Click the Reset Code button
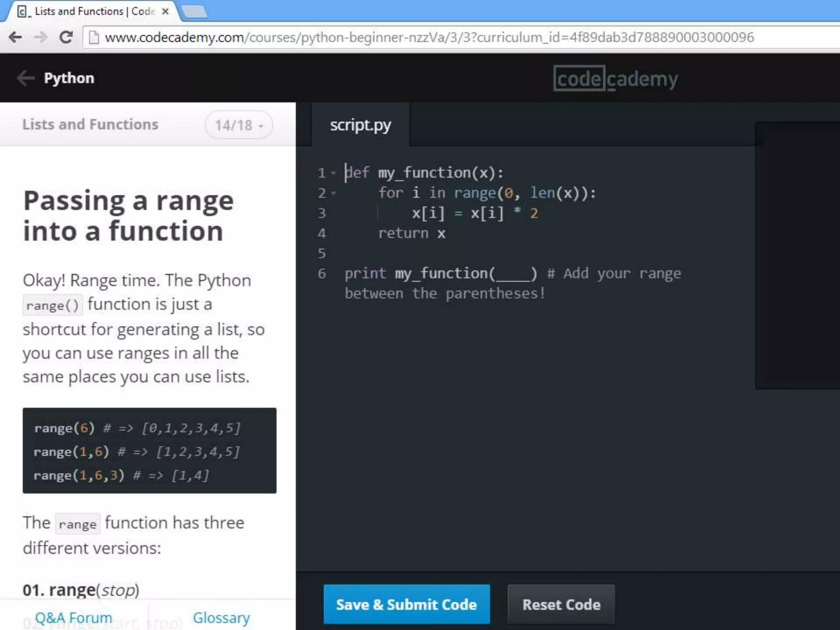840x630 pixels. (x=561, y=604)
